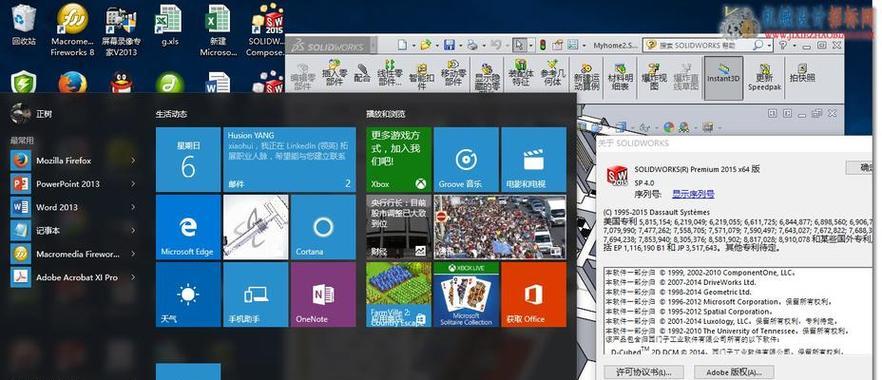Open dropdown arrow beside Print icon
The width and height of the screenshot is (882, 380).
click(484, 46)
